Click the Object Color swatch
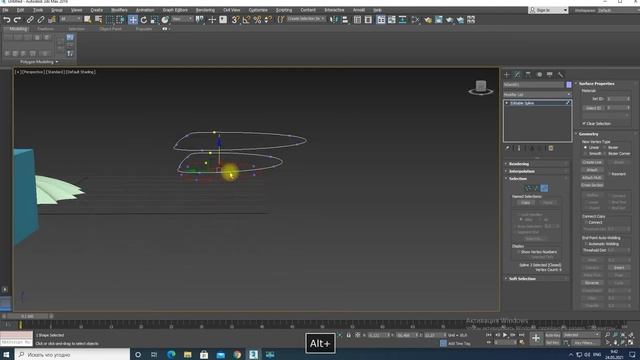This screenshot has width=640, height=360. pos(569,84)
